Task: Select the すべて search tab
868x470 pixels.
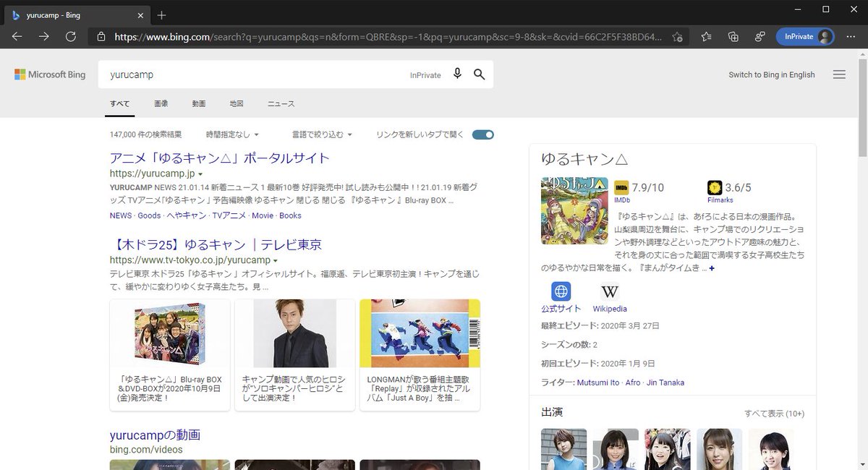Action: coord(119,103)
